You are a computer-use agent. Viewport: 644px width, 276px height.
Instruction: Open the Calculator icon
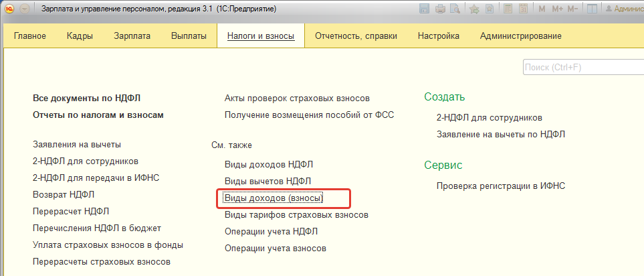point(508,9)
